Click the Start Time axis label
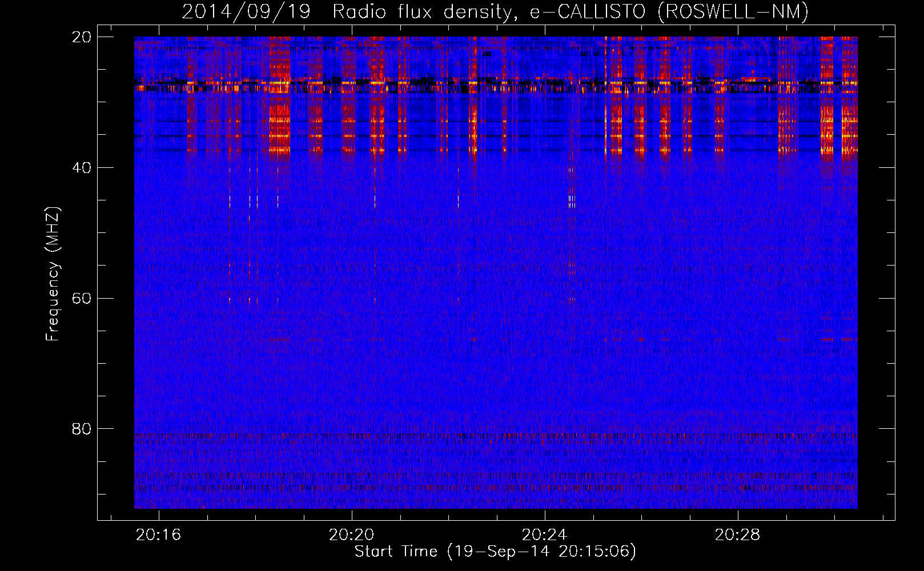Image resolution: width=924 pixels, height=571 pixels. (x=495, y=552)
